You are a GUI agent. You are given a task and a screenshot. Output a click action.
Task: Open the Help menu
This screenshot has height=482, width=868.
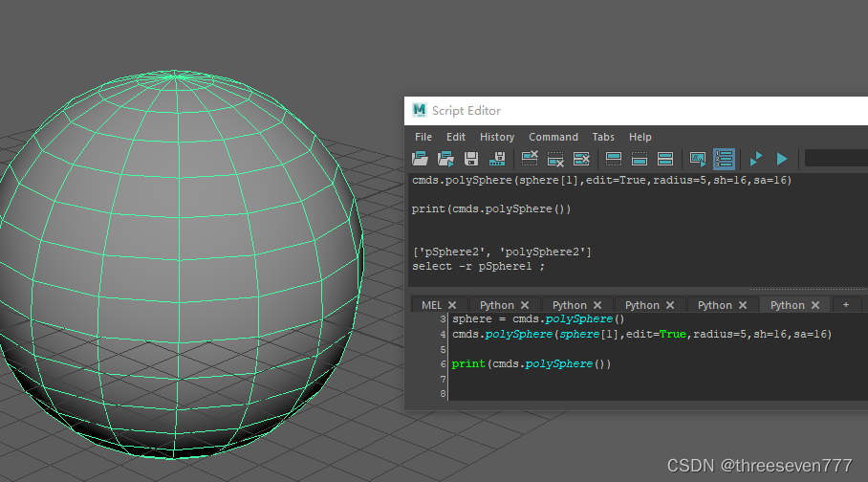click(640, 137)
